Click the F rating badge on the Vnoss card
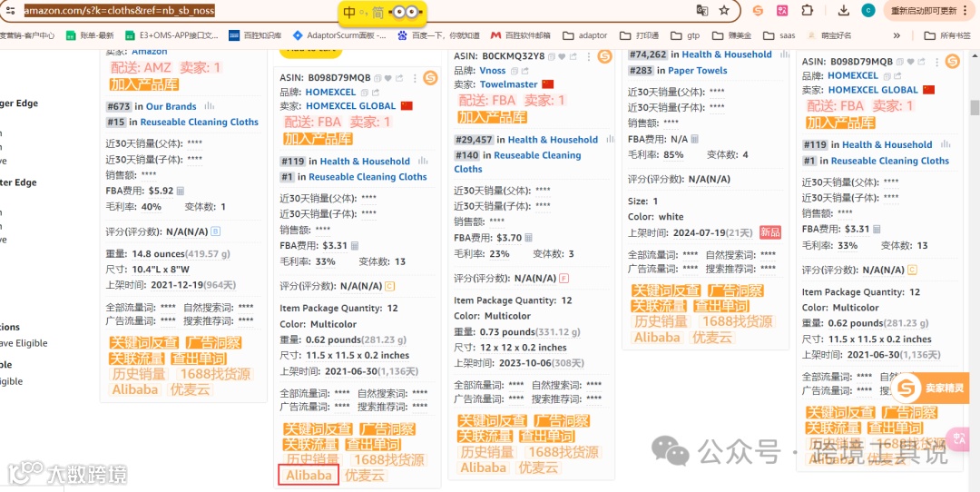 (564, 278)
